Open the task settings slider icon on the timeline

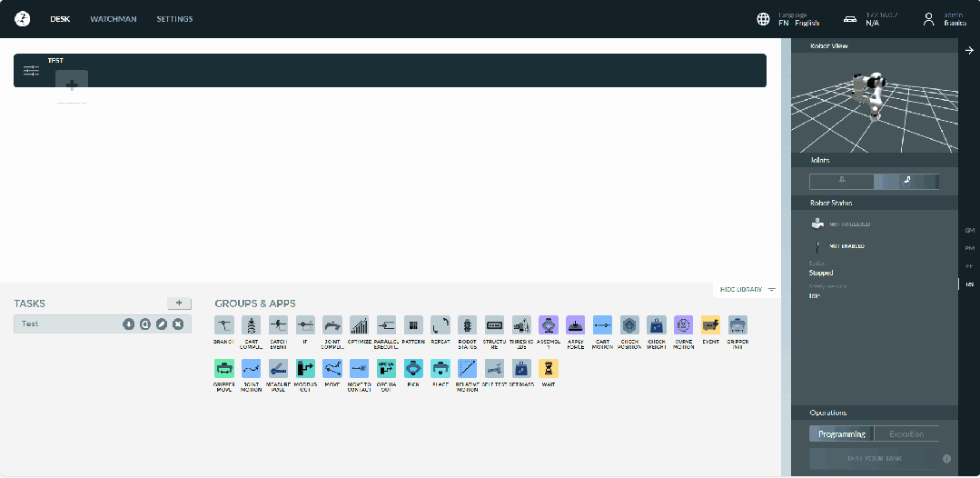click(31, 71)
